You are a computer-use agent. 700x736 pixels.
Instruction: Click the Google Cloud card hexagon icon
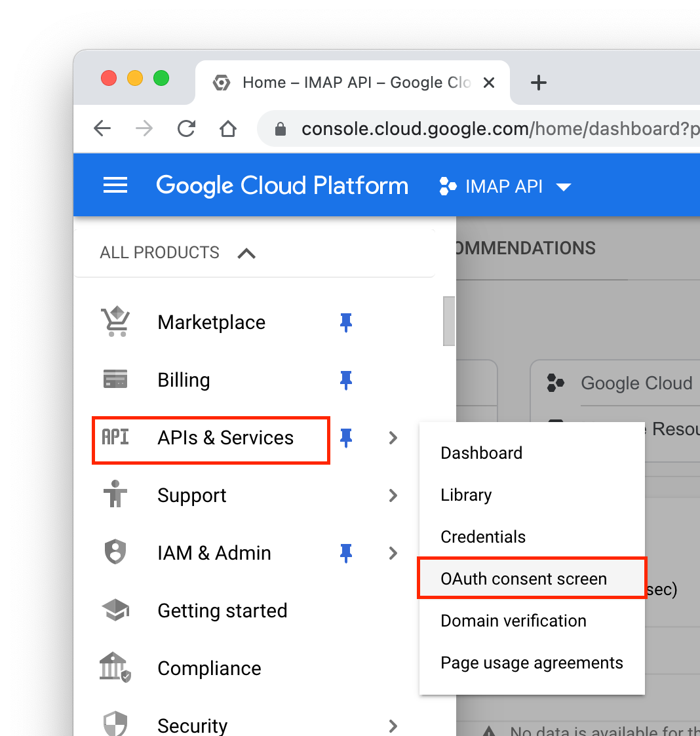[555, 383]
